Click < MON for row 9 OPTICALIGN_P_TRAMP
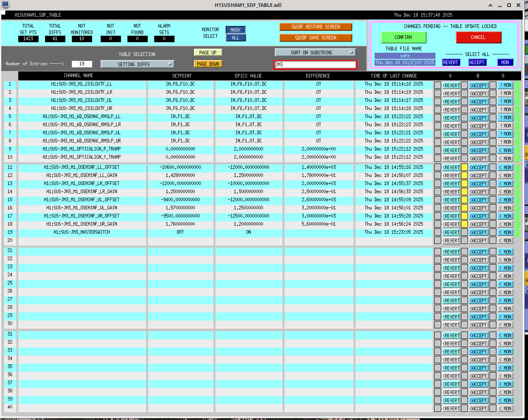This screenshot has width=528, height=420. tap(505, 150)
